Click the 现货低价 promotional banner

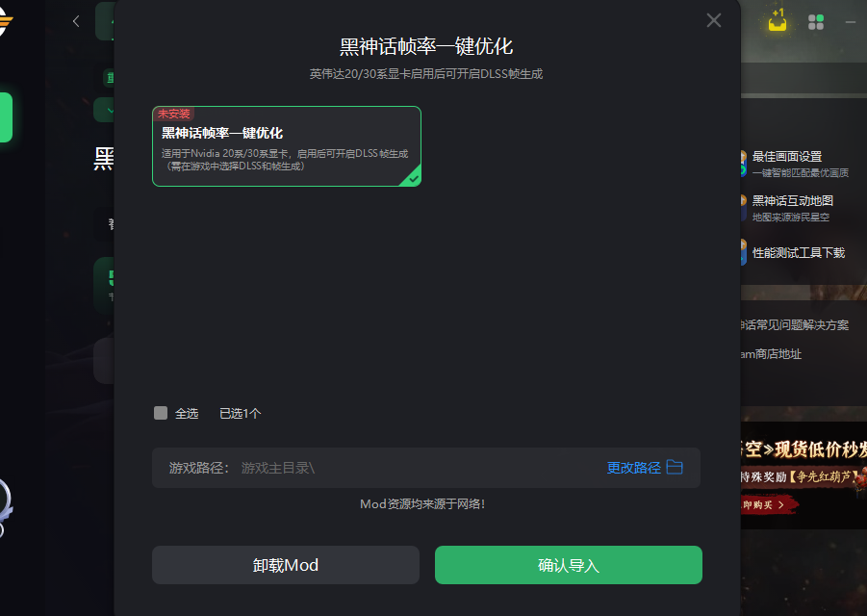tap(803, 475)
